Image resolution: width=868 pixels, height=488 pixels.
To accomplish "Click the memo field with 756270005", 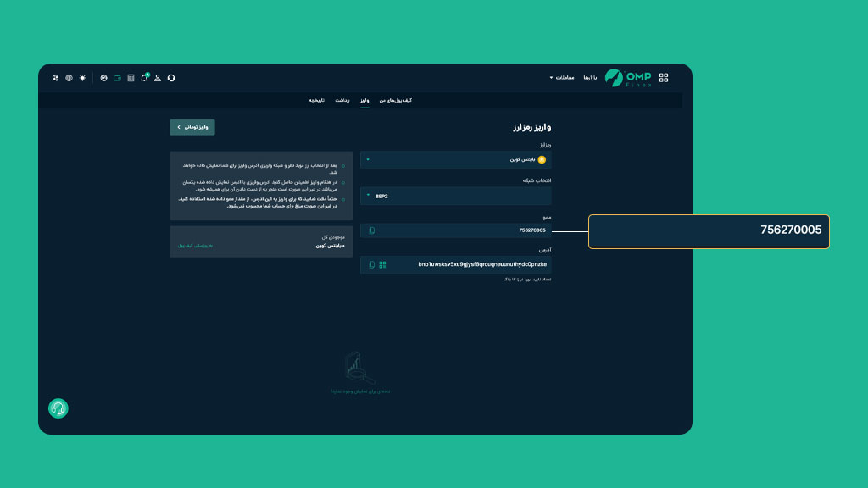I will tap(455, 230).
